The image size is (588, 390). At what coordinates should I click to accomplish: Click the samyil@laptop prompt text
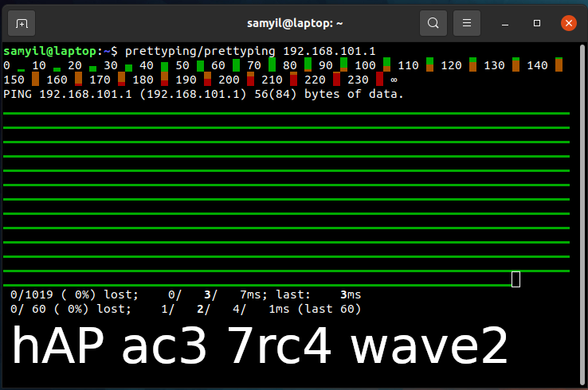point(53,51)
